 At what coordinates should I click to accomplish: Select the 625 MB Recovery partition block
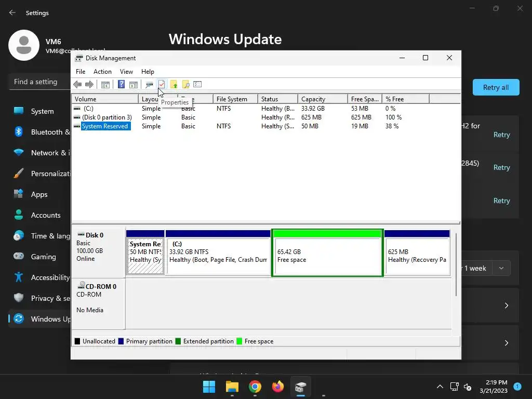[417, 252]
